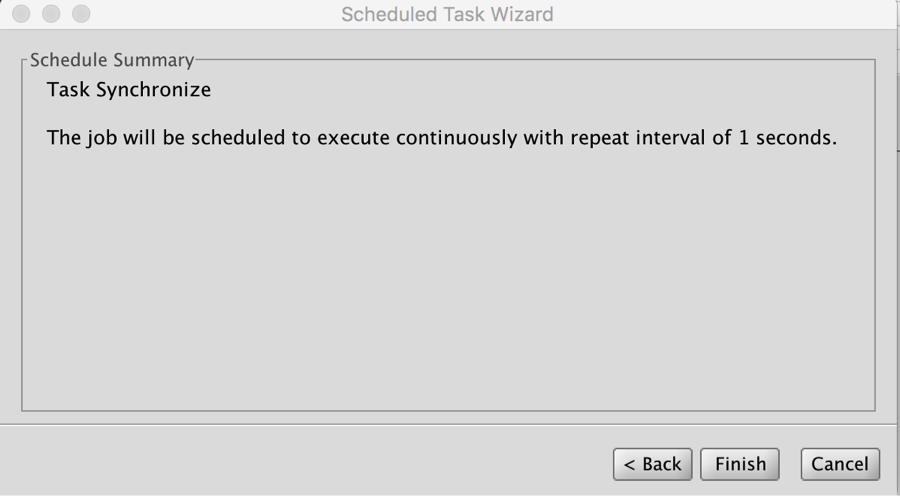Click the word Task before Synchronize
Viewport: 900px width, 496px height.
click(x=68, y=90)
